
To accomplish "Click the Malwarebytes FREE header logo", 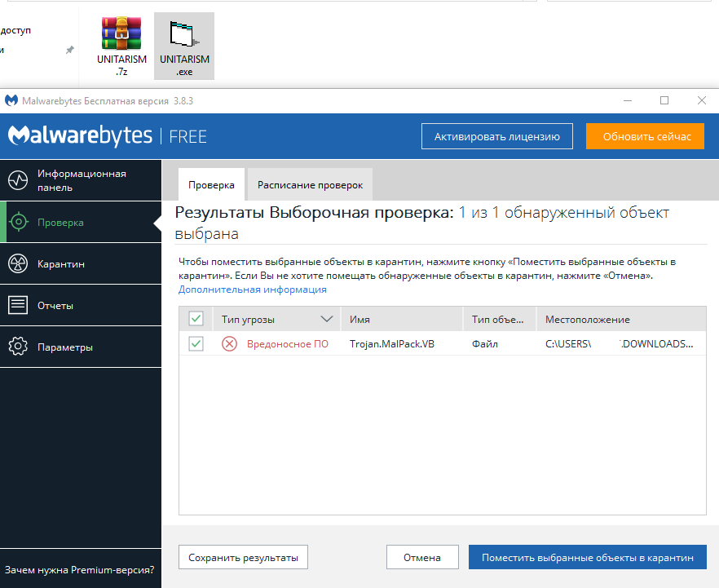I will click(x=108, y=135).
